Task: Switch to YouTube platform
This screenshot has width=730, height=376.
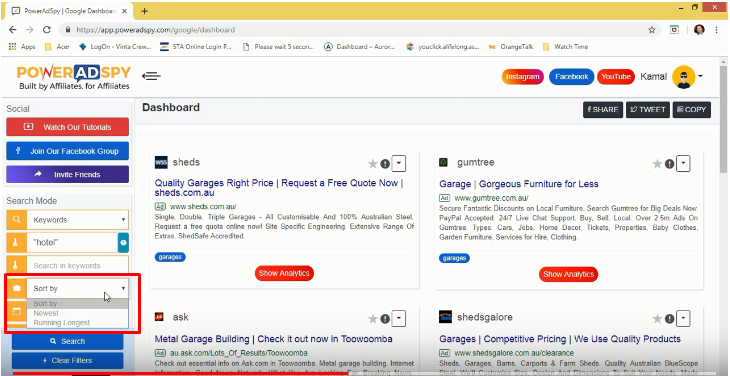Action: (x=616, y=77)
